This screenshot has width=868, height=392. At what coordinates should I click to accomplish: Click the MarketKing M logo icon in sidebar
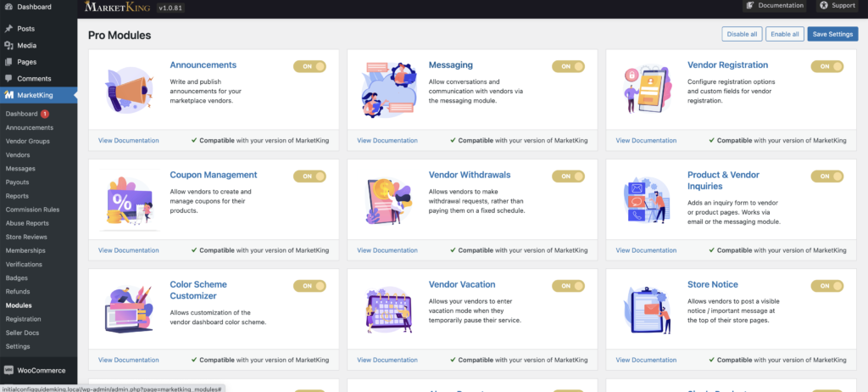click(8, 95)
